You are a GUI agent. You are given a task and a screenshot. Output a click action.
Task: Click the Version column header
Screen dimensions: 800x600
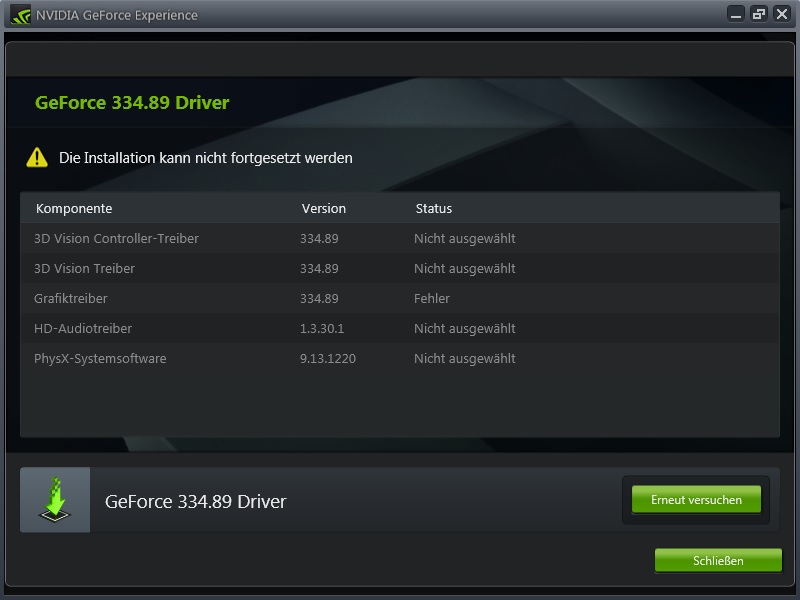coord(323,209)
